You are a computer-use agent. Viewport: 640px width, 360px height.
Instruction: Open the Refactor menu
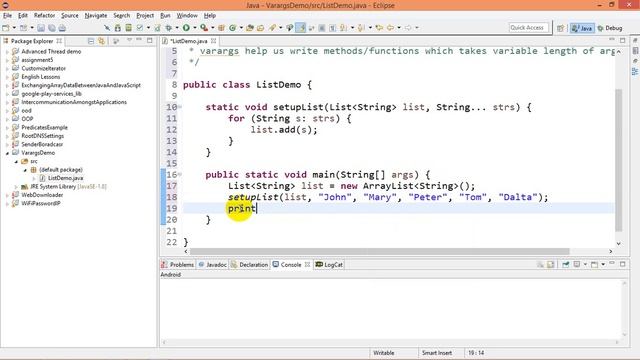(44, 16)
